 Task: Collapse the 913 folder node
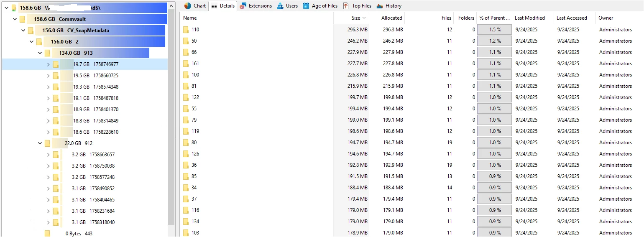[x=40, y=53]
